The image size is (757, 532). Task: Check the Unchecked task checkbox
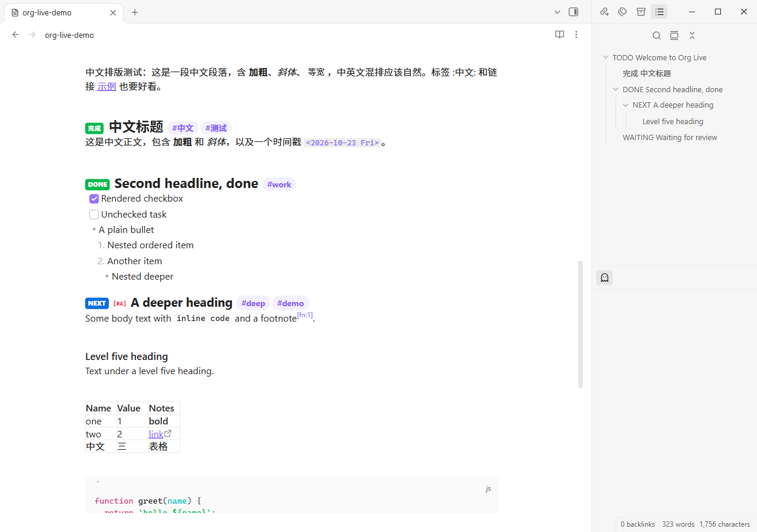tap(94, 215)
